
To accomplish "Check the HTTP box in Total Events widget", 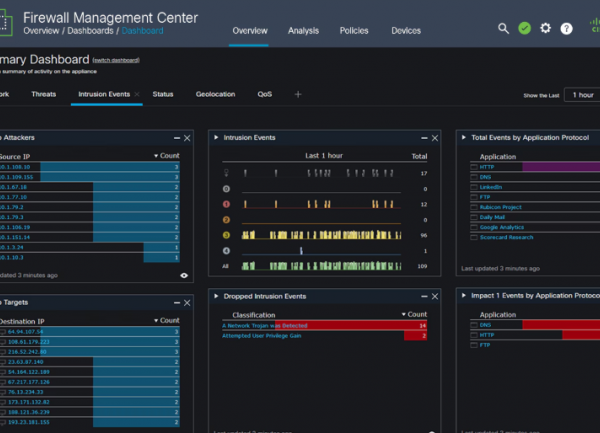I will pyautogui.click(x=474, y=167).
